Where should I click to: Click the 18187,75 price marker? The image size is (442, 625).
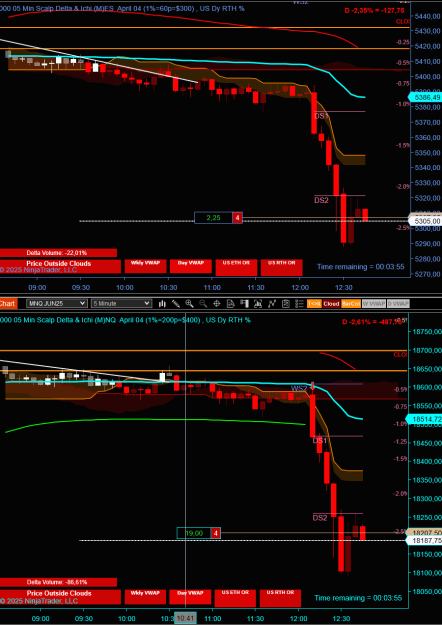(x=424, y=540)
